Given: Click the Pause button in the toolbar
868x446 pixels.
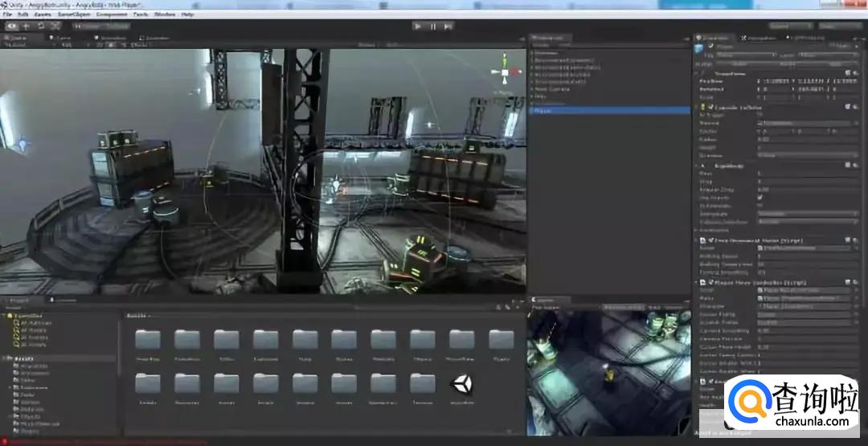Looking at the screenshot, I should coord(433,26).
